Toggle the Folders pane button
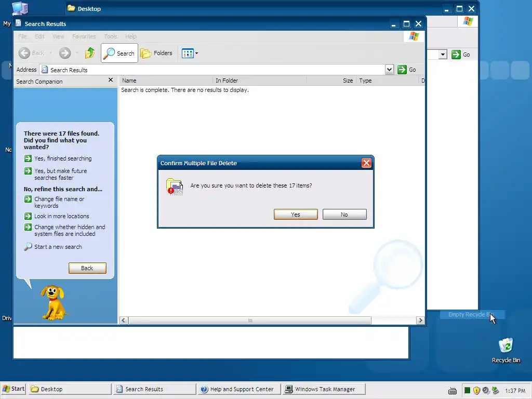Viewport: 532px width, 399px height. (x=157, y=53)
